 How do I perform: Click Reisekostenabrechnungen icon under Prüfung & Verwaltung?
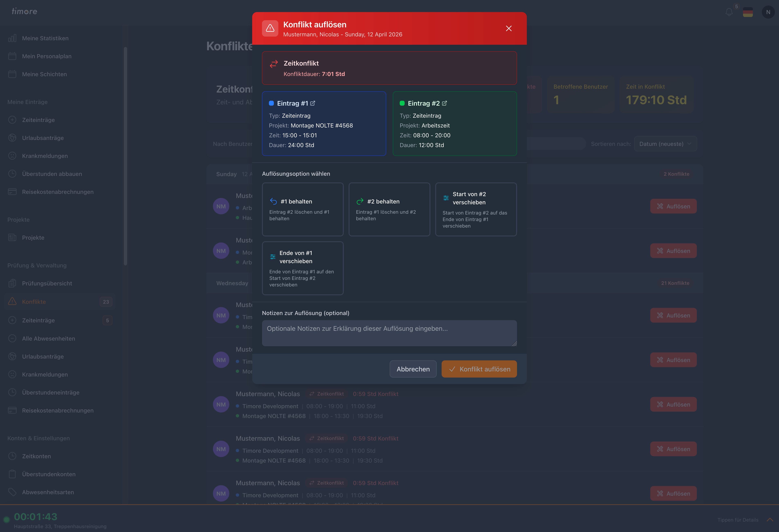point(12,410)
